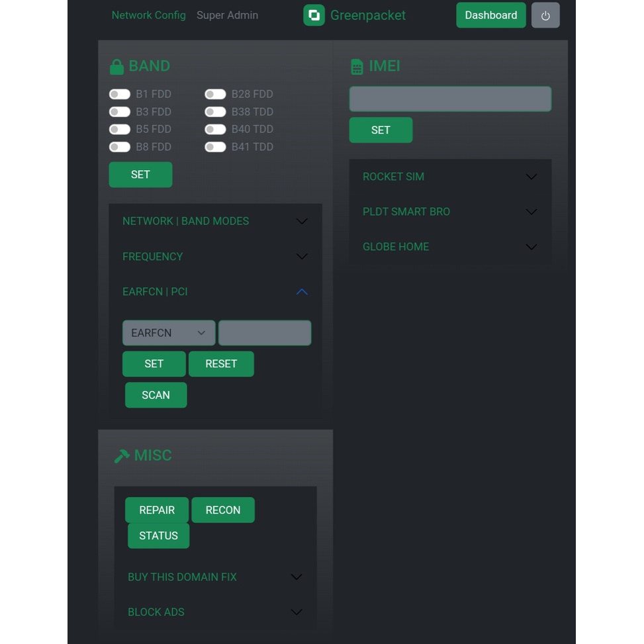The height and width of the screenshot is (644, 644).
Task: Enable the B28 FDD band switch
Action: click(x=215, y=94)
